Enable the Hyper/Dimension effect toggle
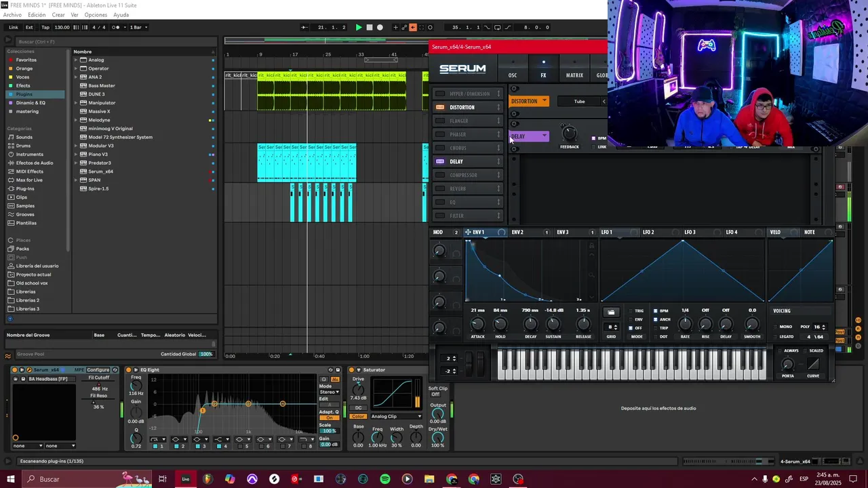868x488 pixels. (440, 94)
